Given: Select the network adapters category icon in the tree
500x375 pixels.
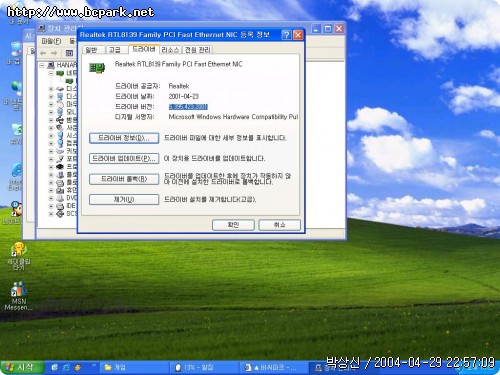Looking at the screenshot, I should pos(60,73).
